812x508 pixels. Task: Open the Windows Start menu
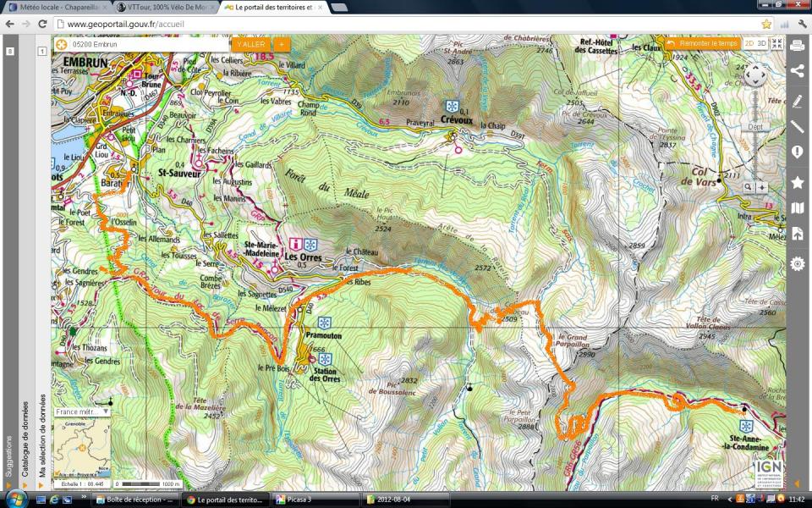coord(15,500)
